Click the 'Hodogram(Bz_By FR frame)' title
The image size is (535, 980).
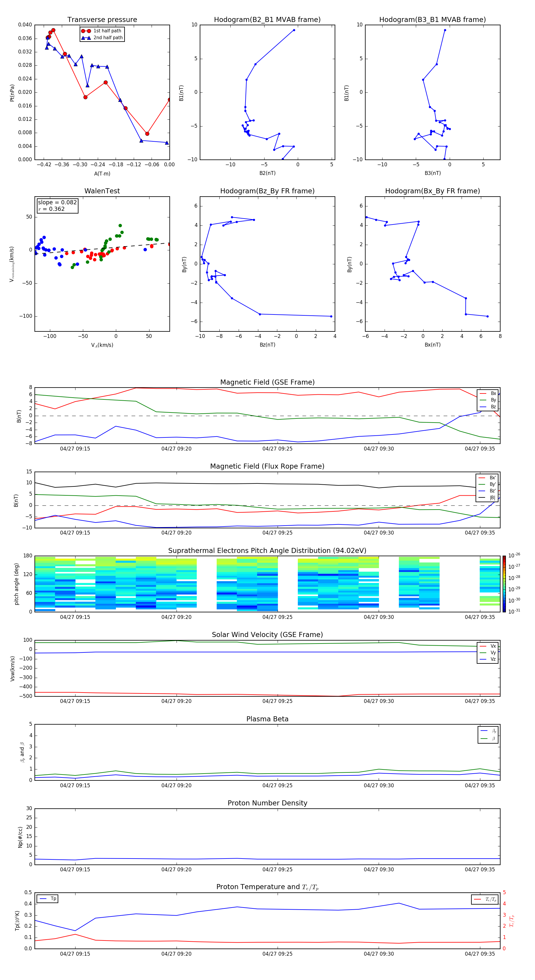click(x=267, y=191)
